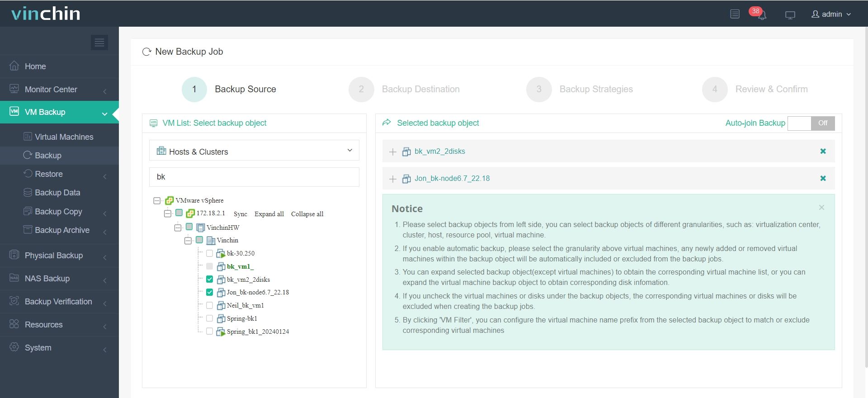The width and height of the screenshot is (868, 398).
Task: Open the admin user dropdown
Action: [831, 14]
